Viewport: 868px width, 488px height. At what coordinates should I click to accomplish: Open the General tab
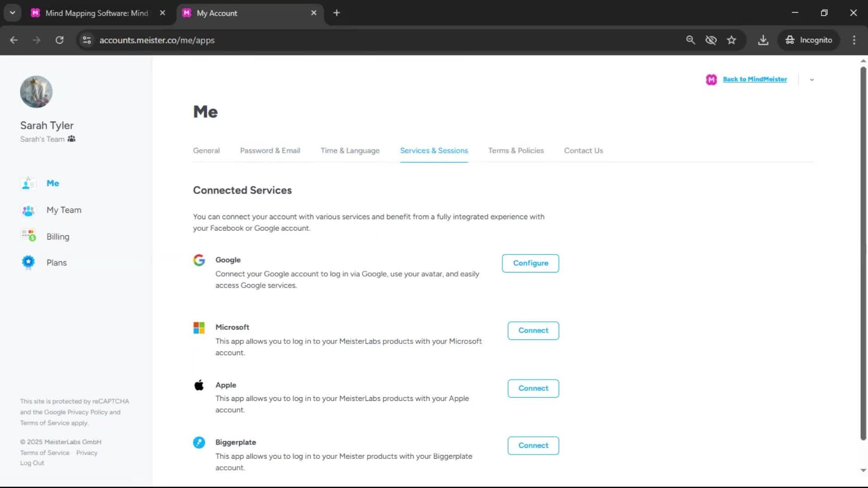(x=206, y=151)
